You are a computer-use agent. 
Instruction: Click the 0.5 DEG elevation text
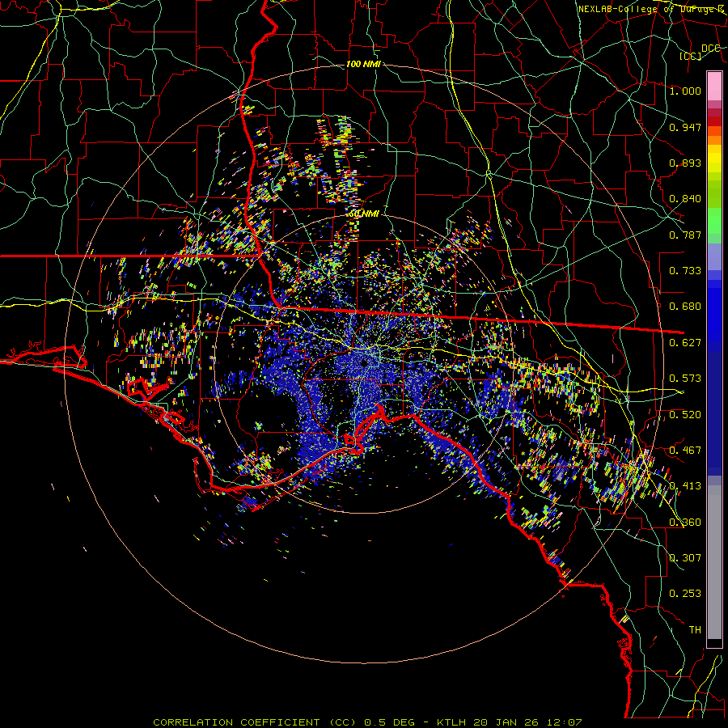pos(390,722)
